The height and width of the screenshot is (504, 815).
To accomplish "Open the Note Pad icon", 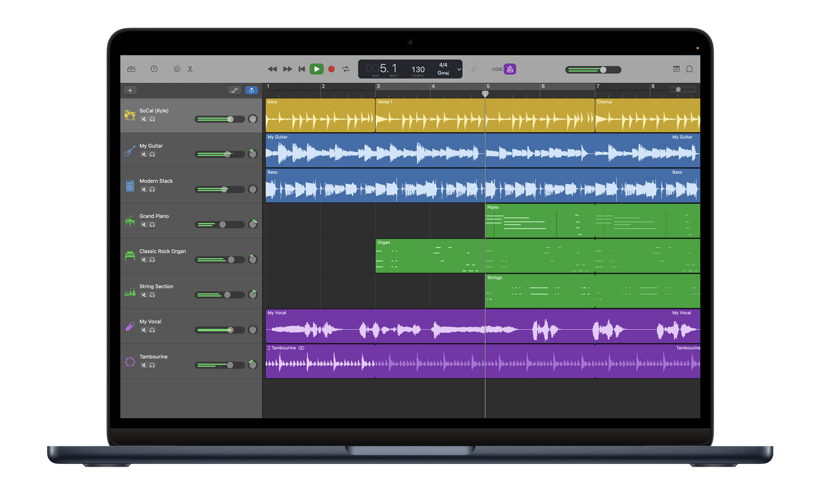I will [676, 69].
